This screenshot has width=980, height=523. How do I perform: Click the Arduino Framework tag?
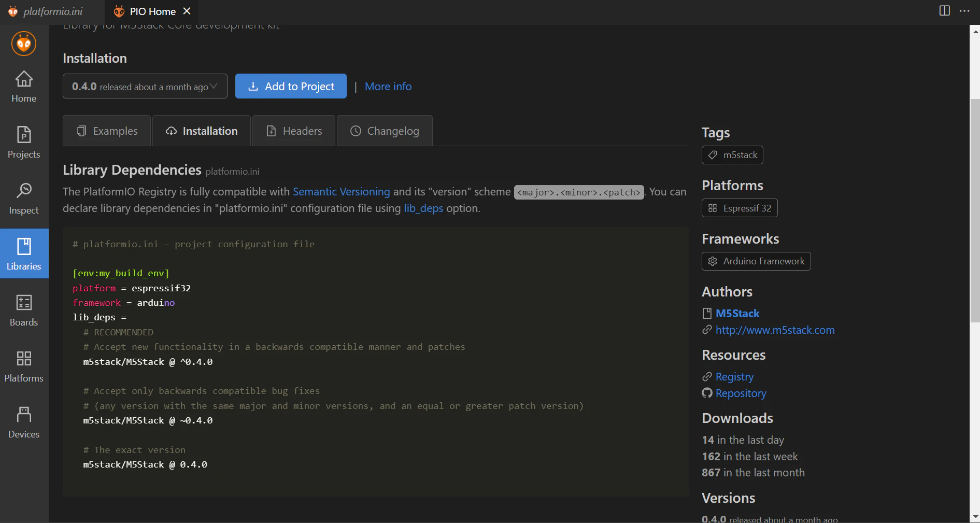pos(756,261)
